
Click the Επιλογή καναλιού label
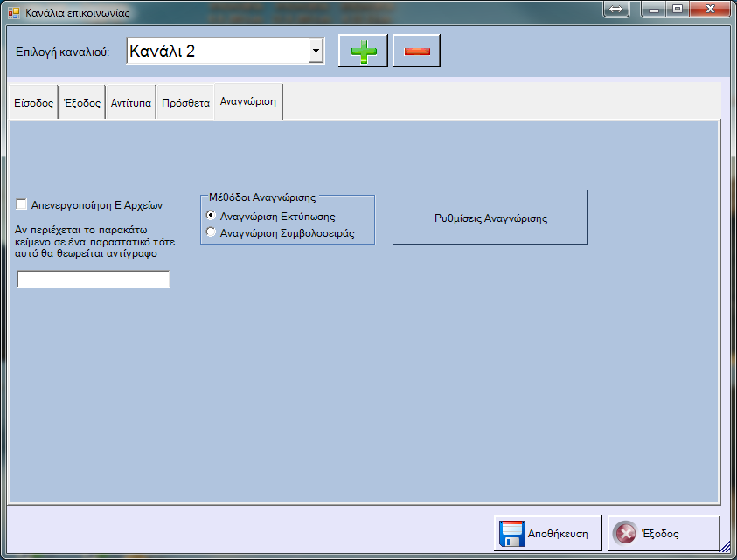click(63, 52)
